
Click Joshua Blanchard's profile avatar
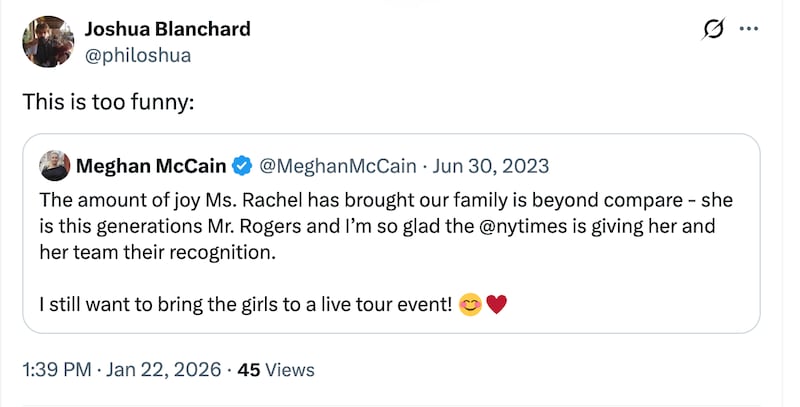coord(48,41)
